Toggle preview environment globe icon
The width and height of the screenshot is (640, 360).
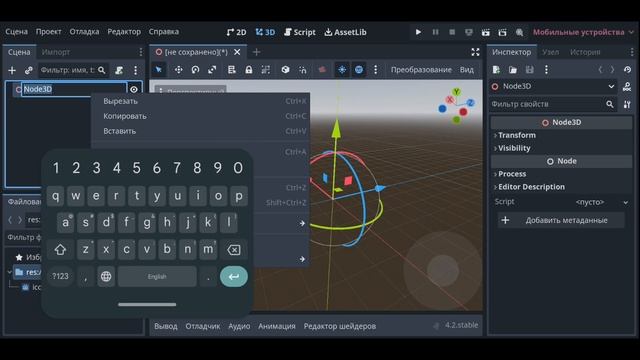[x=359, y=70]
